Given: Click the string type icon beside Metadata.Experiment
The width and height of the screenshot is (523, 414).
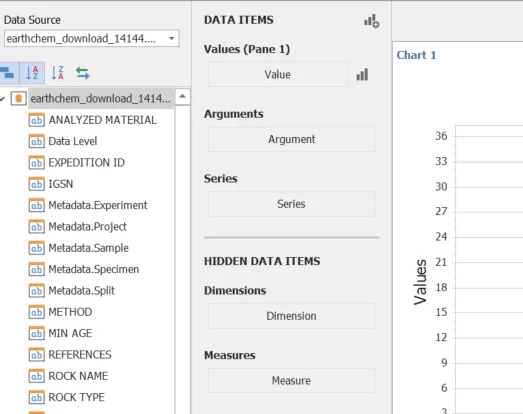Looking at the screenshot, I should click(x=36, y=205).
